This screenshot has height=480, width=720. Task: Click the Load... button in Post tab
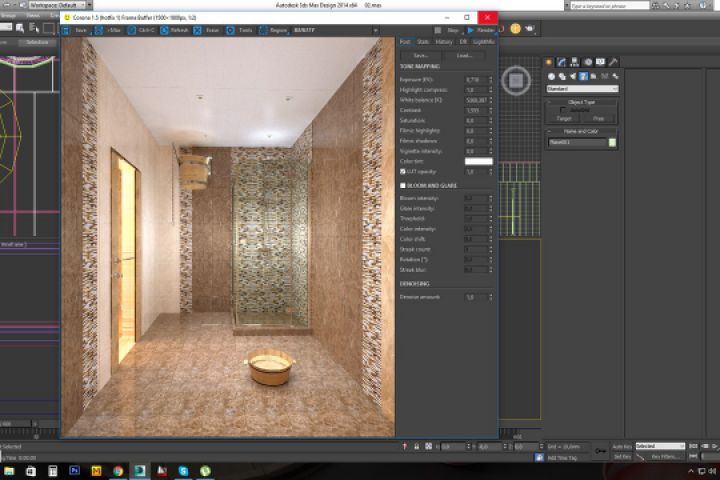[464, 56]
